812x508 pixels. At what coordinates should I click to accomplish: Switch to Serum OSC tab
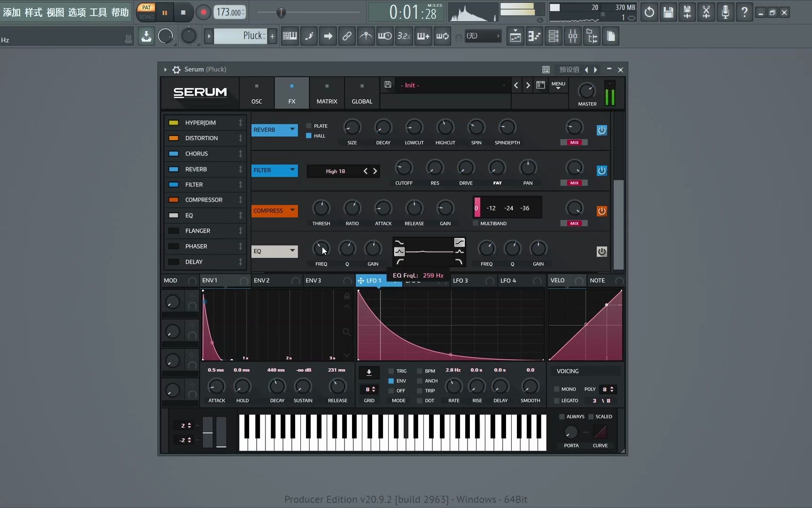[x=257, y=93]
